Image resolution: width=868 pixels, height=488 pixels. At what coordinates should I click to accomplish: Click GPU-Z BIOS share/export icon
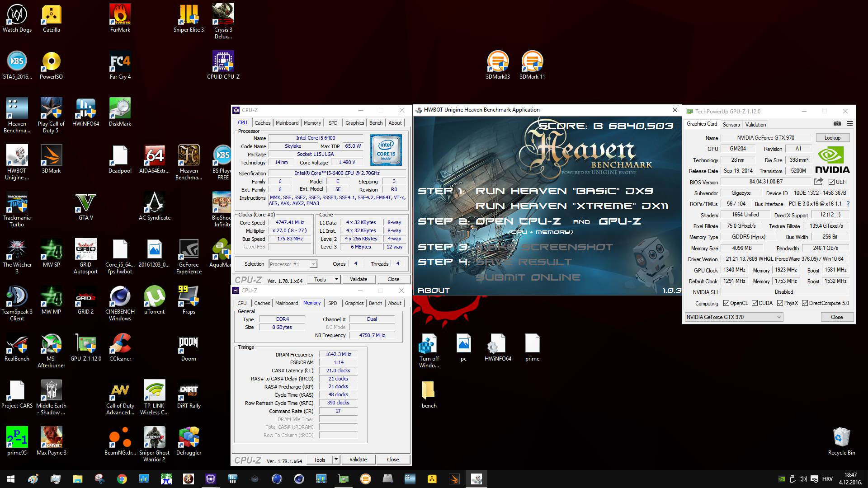818,182
